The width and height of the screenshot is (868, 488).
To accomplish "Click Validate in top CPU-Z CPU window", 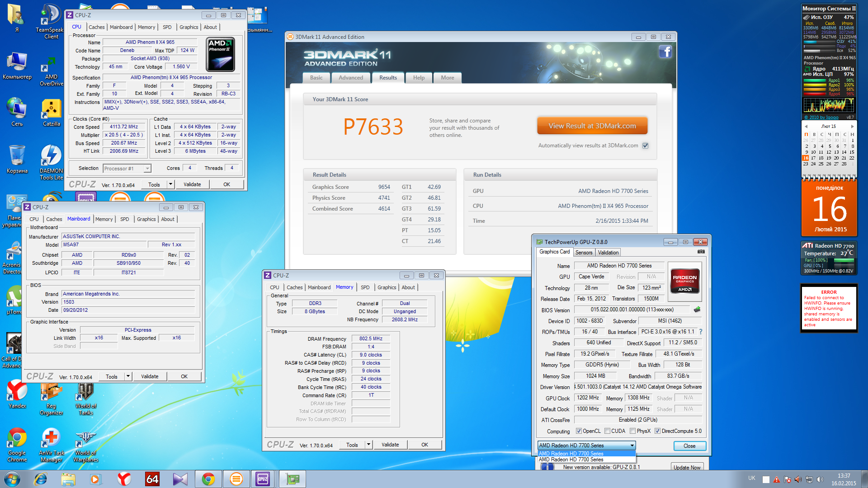I will coord(192,184).
